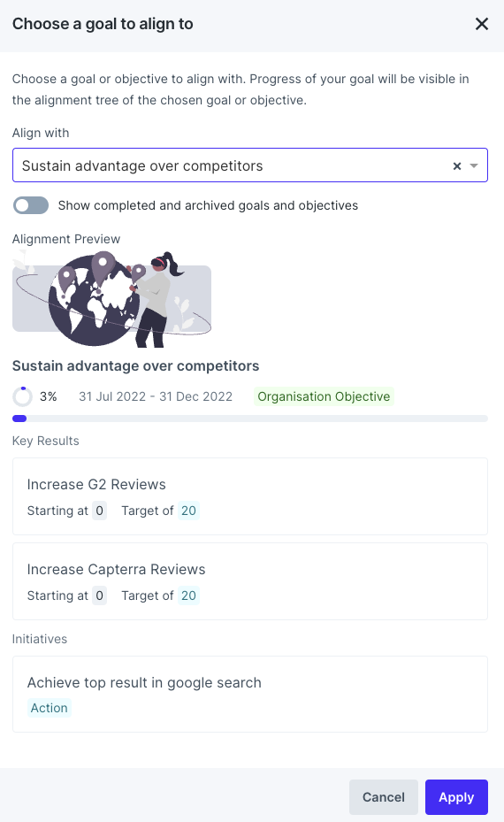Click the G2 Reviews target value 20

[188, 511]
